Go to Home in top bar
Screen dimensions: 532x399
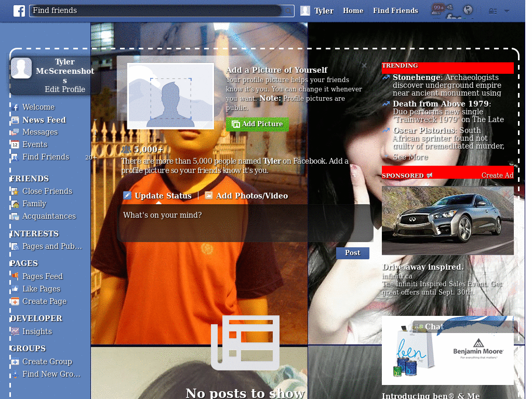point(353,11)
